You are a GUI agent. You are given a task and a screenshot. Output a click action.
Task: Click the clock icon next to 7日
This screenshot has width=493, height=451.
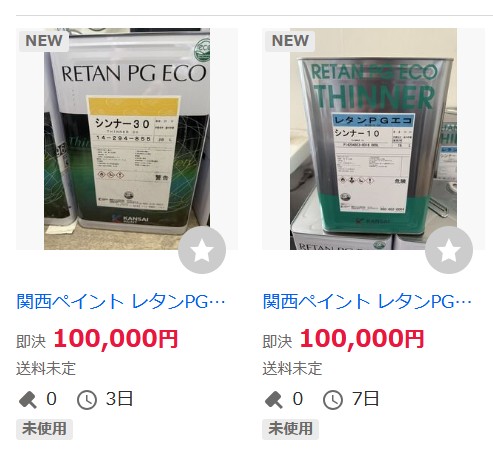pyautogui.click(x=333, y=400)
